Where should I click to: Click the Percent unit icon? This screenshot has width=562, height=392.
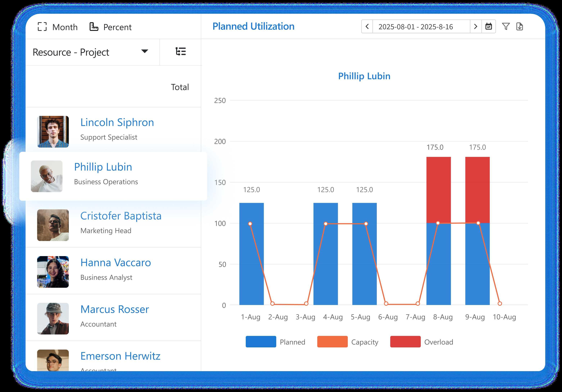click(94, 27)
